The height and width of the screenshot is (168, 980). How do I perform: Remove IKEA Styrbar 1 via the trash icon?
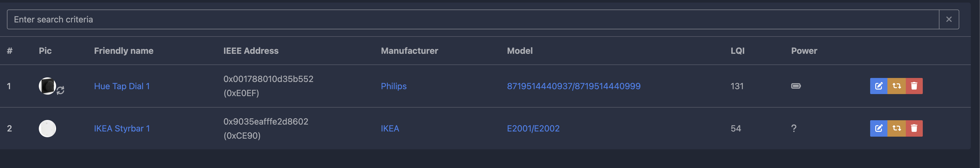pos(914,128)
